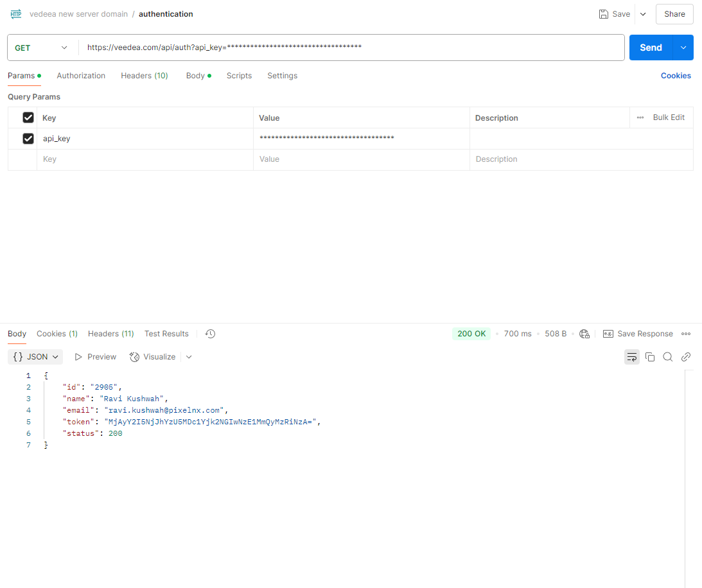Click the Visualize sparkle icon
Viewport: 702px width, 588px height.
coord(134,357)
